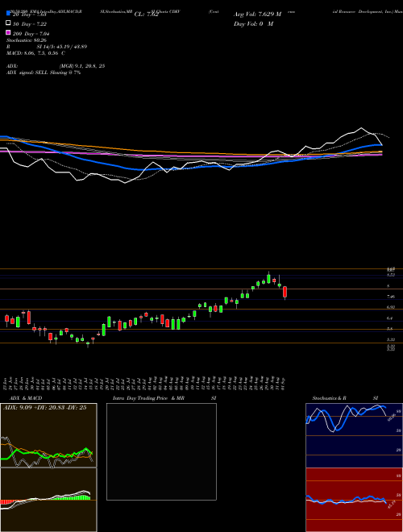
Task: Click the 'Avg Vol: 7.629 M' label
Action: [258, 15]
